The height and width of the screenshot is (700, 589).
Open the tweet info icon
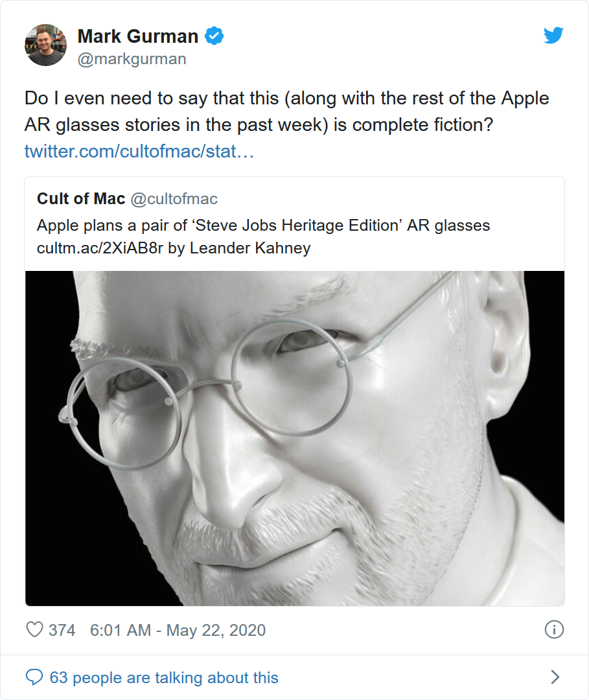[x=554, y=629]
